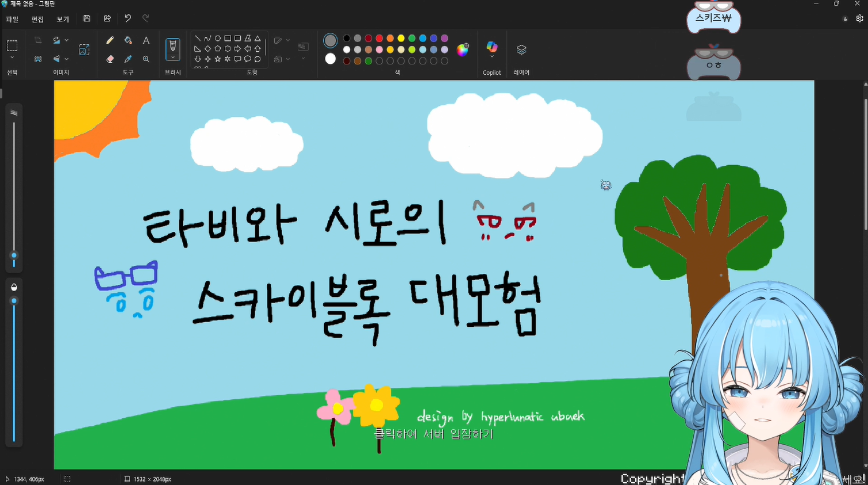
Task: Pick the straight line shape
Action: click(x=198, y=39)
